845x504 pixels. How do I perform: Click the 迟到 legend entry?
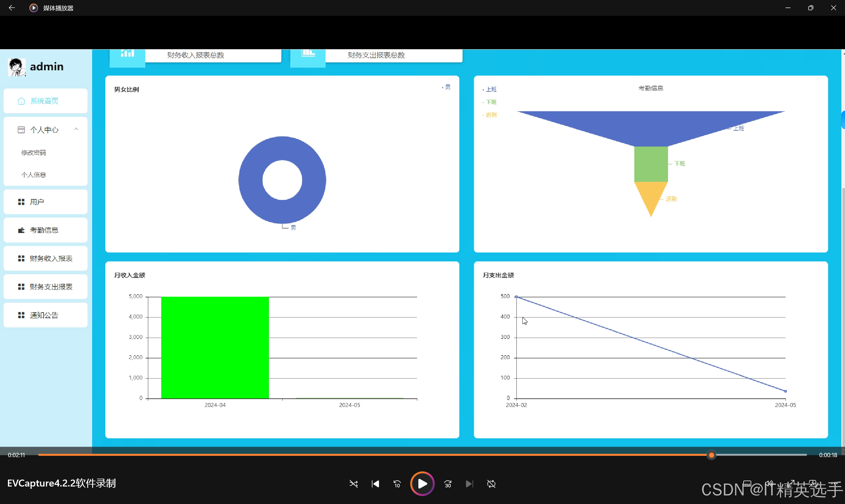point(491,115)
